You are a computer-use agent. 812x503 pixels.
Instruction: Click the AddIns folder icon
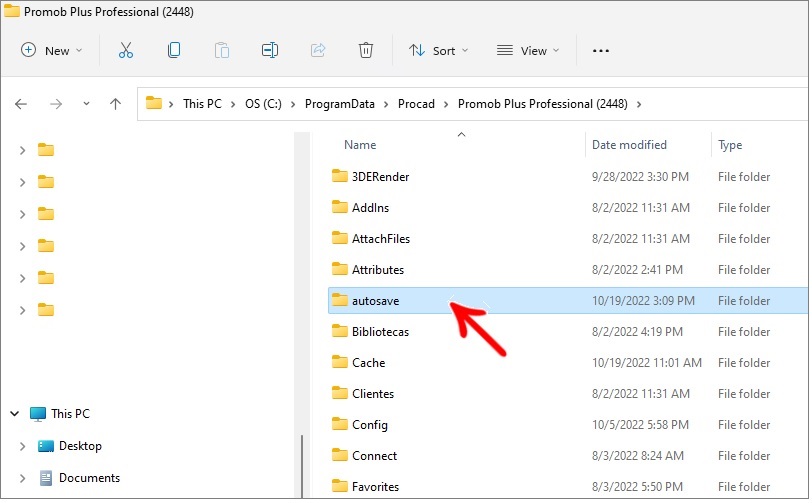pyautogui.click(x=340, y=207)
